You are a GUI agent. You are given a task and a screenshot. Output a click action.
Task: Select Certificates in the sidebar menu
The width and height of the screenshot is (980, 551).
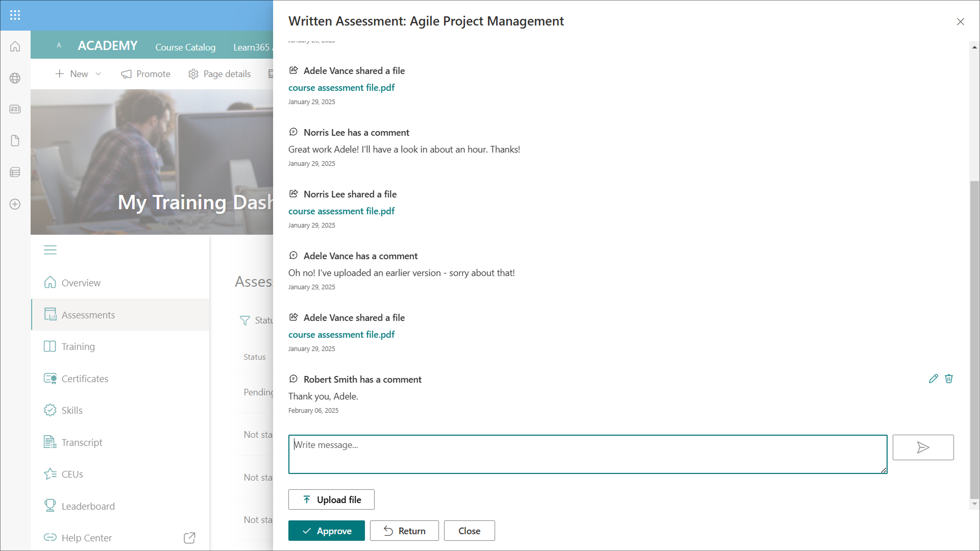(x=85, y=379)
